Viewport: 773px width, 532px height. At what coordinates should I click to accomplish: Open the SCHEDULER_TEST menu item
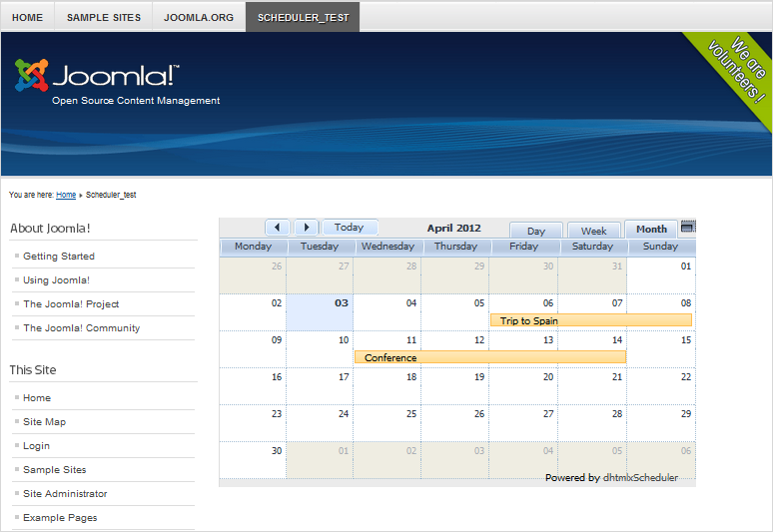pyautogui.click(x=303, y=17)
